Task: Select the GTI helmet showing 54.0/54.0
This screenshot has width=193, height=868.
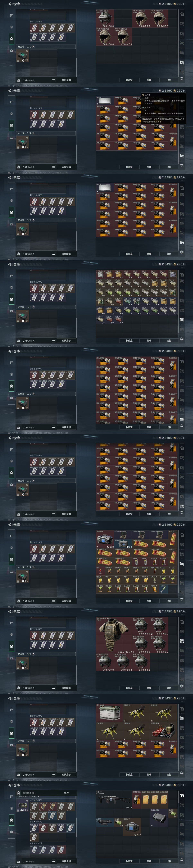Action: point(141,662)
